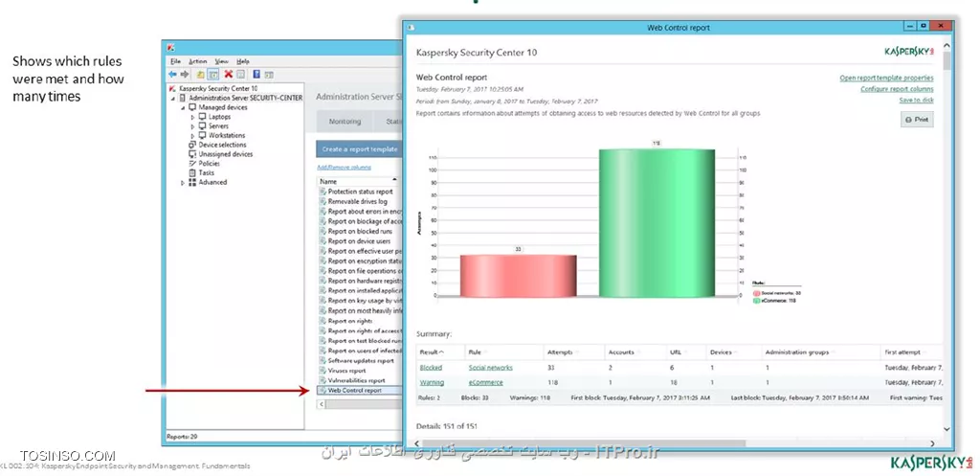Open the File menu
The image size is (980, 476).
click(176, 61)
